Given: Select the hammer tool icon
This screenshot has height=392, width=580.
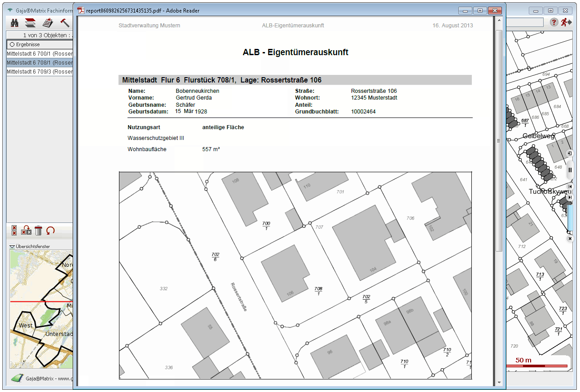Looking at the screenshot, I should point(65,22).
